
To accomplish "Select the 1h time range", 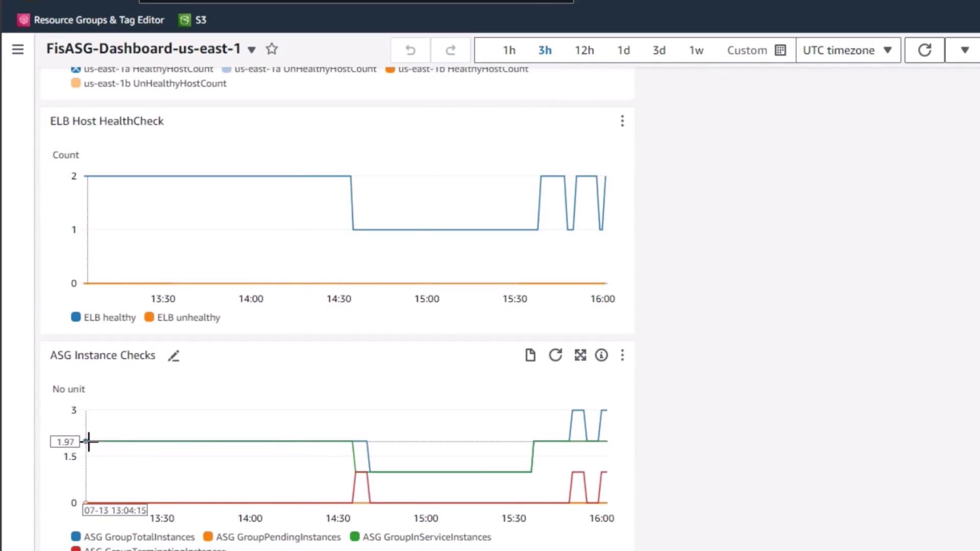I will pos(509,50).
